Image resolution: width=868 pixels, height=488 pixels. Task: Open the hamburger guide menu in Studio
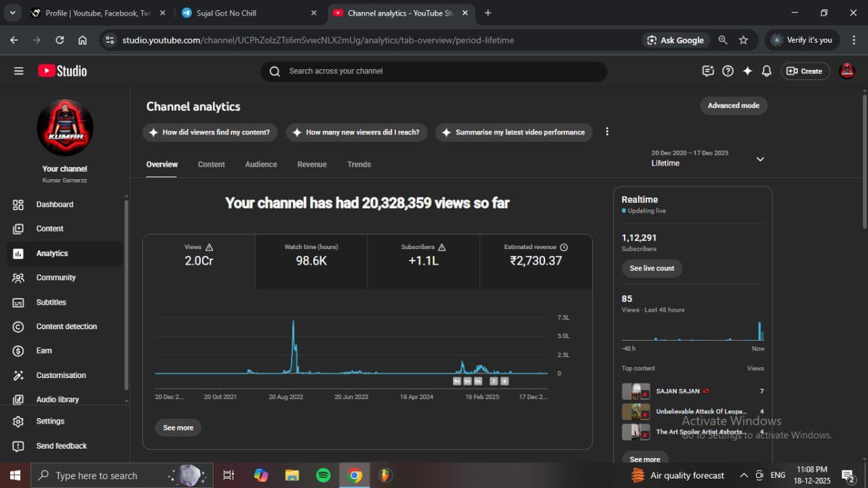pyautogui.click(x=18, y=71)
